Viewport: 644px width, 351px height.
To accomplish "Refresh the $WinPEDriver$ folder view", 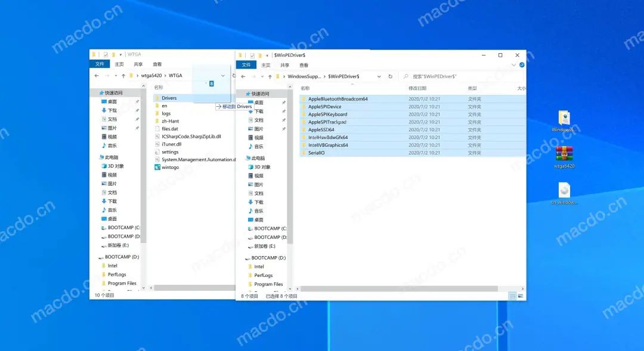I will coord(391,76).
